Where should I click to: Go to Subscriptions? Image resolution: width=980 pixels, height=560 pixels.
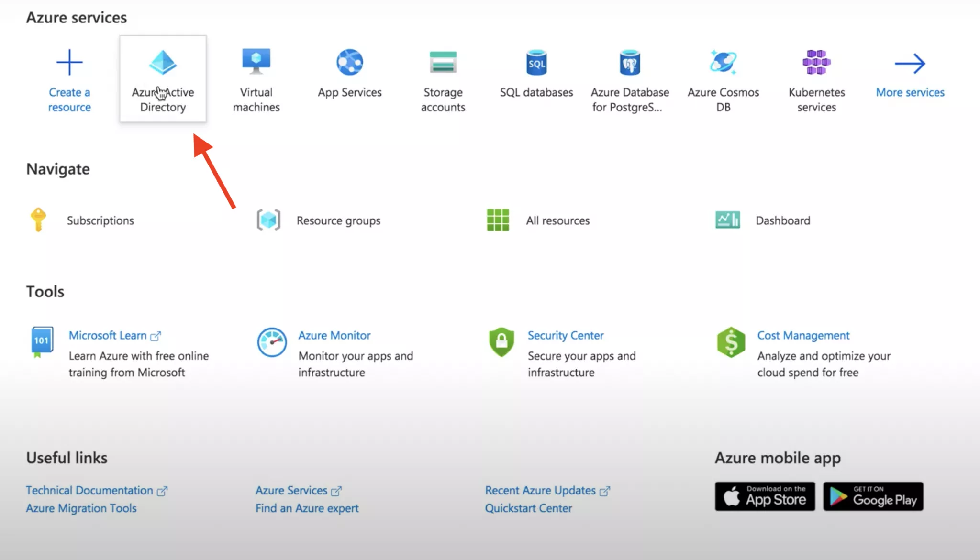pyautogui.click(x=100, y=220)
